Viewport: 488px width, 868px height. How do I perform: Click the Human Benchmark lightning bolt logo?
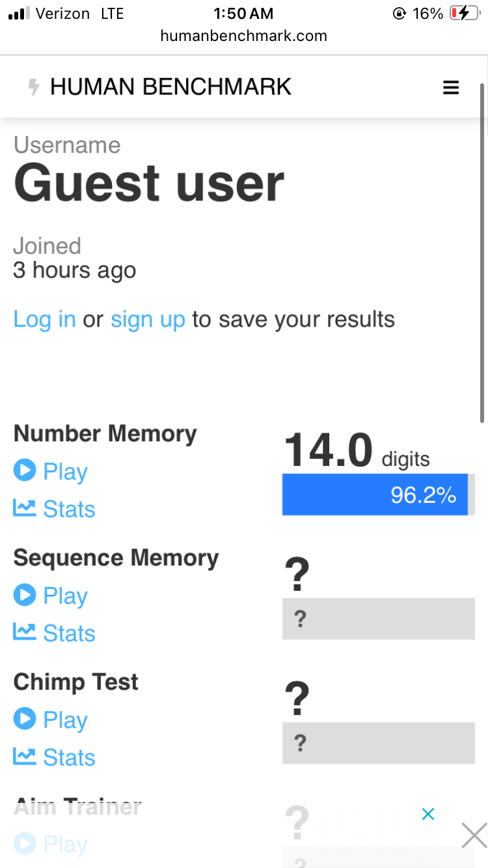pos(34,87)
